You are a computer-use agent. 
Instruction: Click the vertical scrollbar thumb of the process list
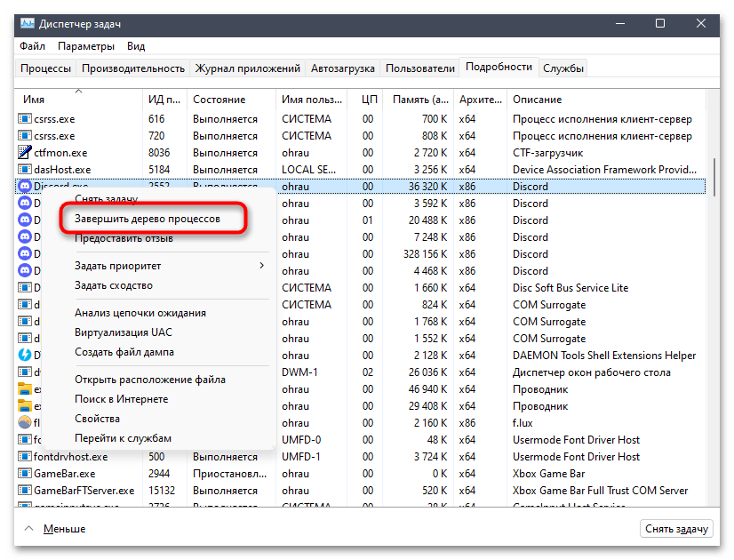tap(714, 178)
